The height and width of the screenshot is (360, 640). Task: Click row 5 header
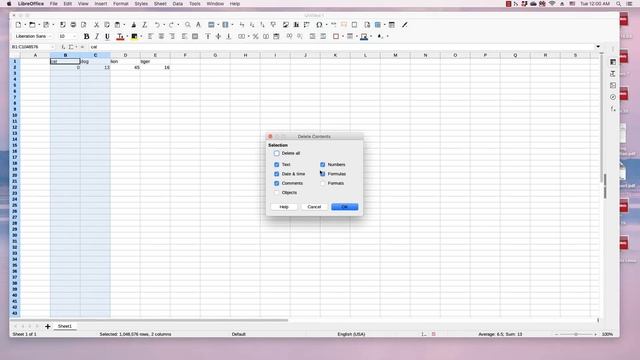click(15, 85)
